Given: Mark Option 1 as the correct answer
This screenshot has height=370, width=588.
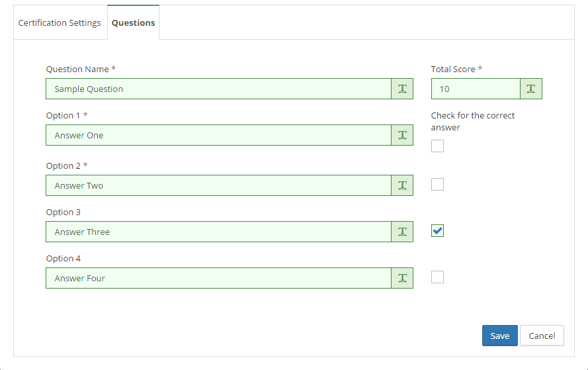Looking at the screenshot, I should coord(437,146).
